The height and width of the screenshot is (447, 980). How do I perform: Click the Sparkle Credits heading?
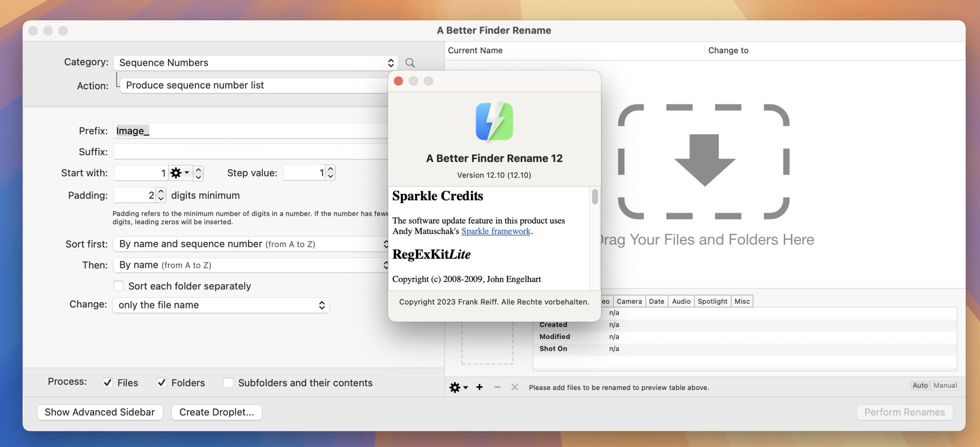pos(438,196)
